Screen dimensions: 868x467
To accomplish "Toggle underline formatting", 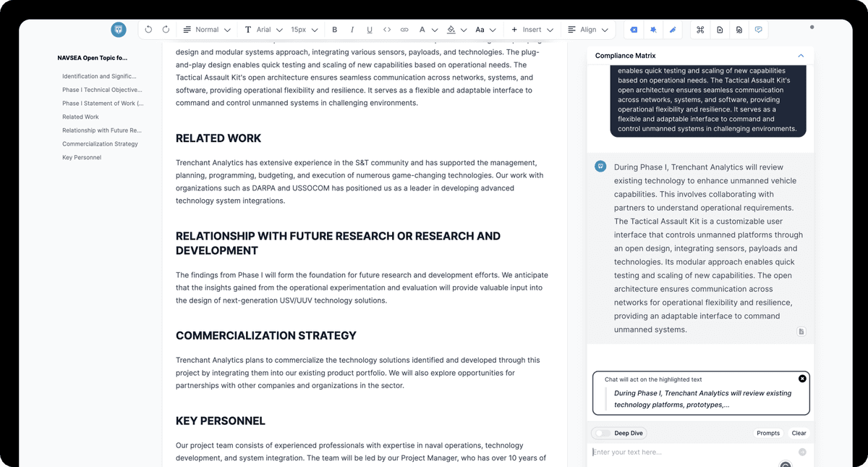I will coord(370,30).
